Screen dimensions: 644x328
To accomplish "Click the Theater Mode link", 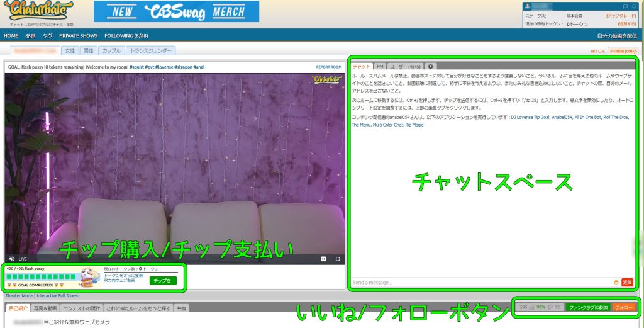I will [x=19, y=295].
